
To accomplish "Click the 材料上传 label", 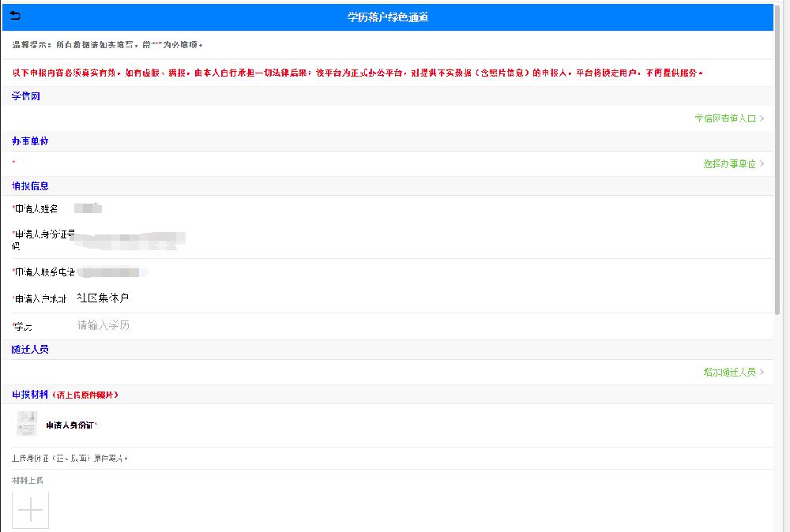I will pyautogui.click(x=28, y=481).
